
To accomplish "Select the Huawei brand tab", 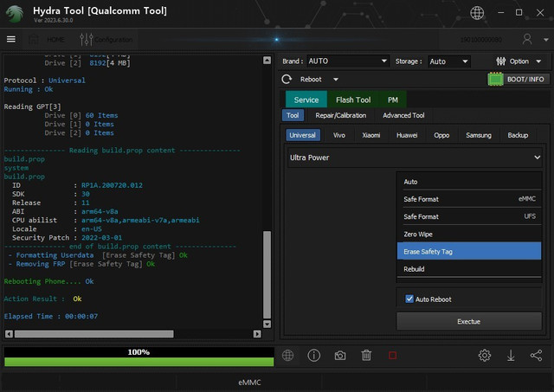I will click(407, 135).
